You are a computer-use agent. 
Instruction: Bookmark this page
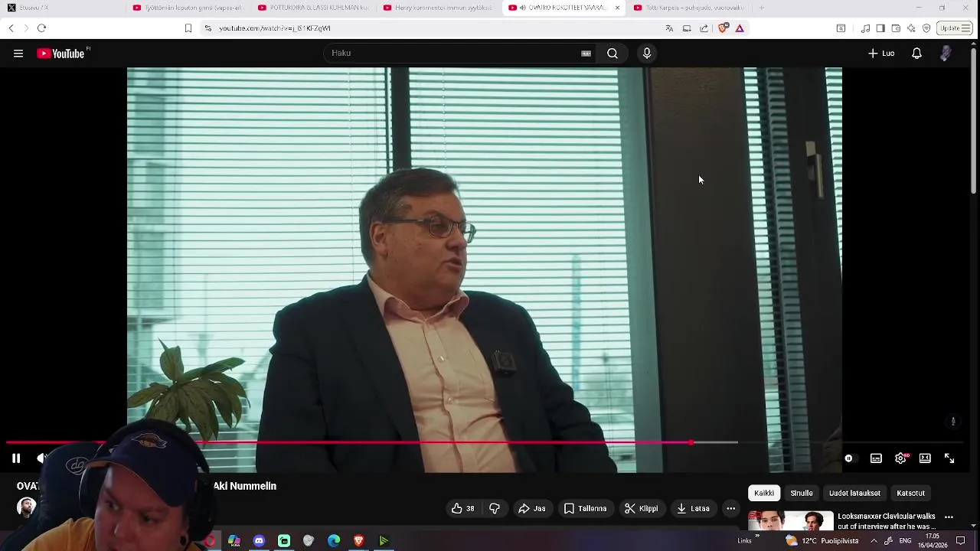(x=188, y=28)
